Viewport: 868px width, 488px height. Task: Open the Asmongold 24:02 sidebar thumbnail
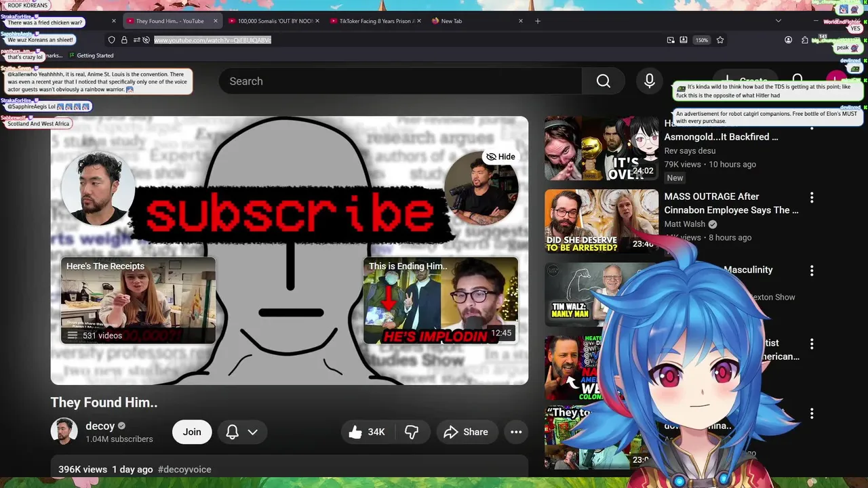click(601, 148)
